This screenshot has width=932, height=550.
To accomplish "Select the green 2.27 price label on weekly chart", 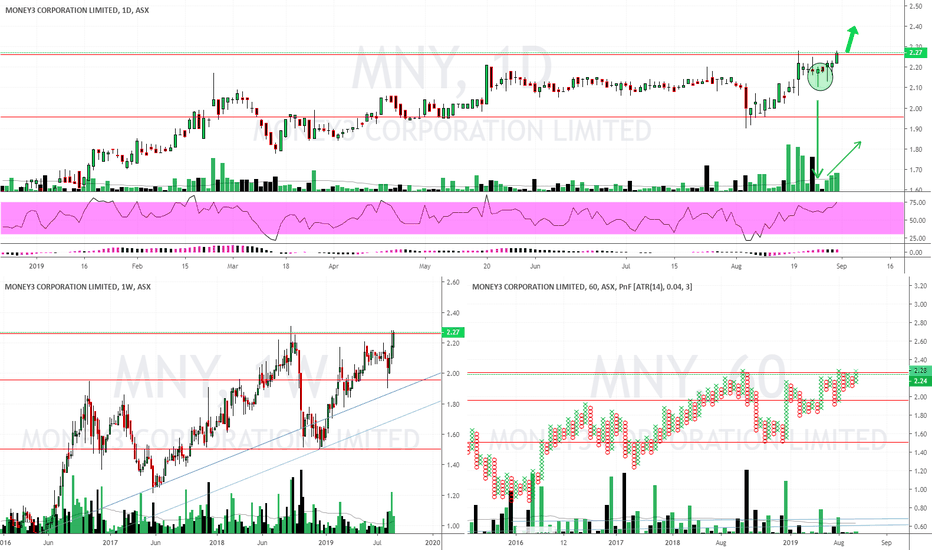I will point(452,332).
